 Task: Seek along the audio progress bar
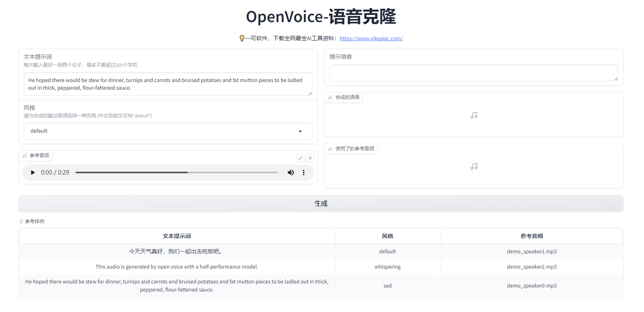(x=177, y=172)
